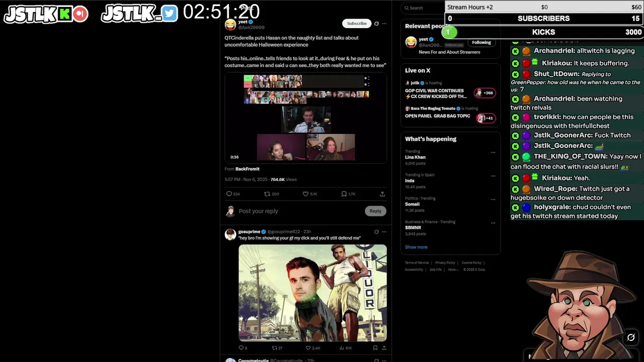Click the green X beside Archandriel alltwitch message
The width and height of the screenshot is (644, 362).
pos(515,51)
